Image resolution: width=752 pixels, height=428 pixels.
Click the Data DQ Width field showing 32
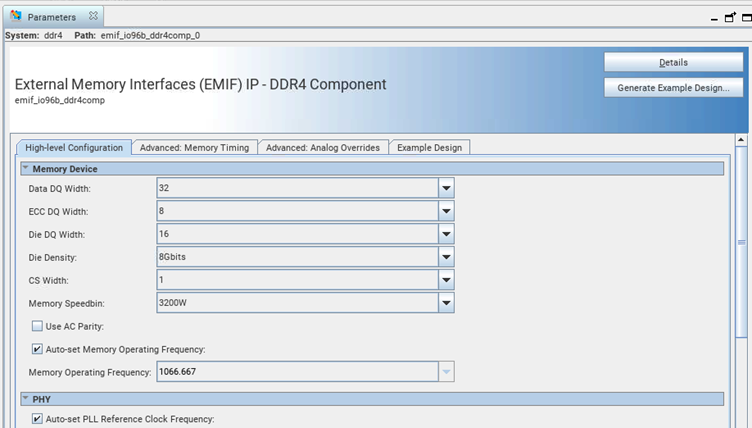(x=297, y=188)
